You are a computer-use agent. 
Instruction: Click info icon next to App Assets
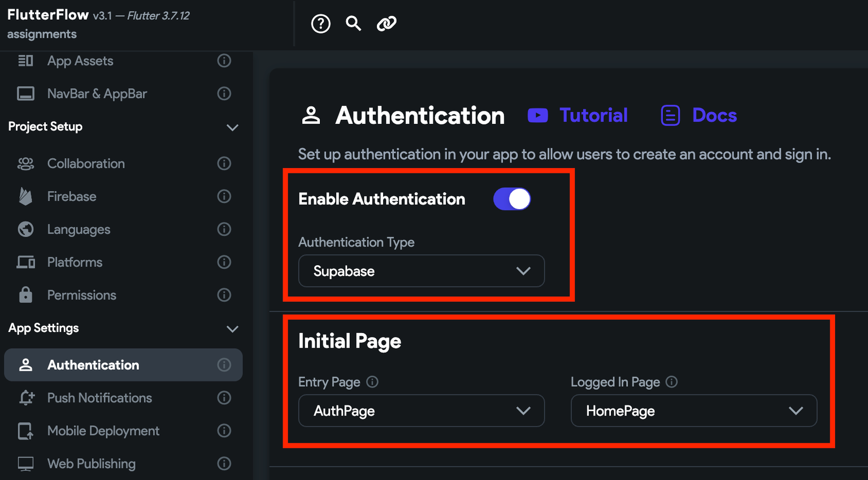pyautogui.click(x=224, y=60)
